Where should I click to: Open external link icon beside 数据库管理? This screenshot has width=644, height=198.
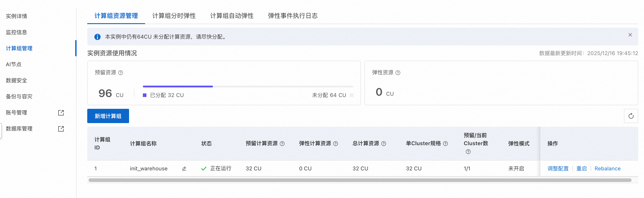tap(61, 129)
